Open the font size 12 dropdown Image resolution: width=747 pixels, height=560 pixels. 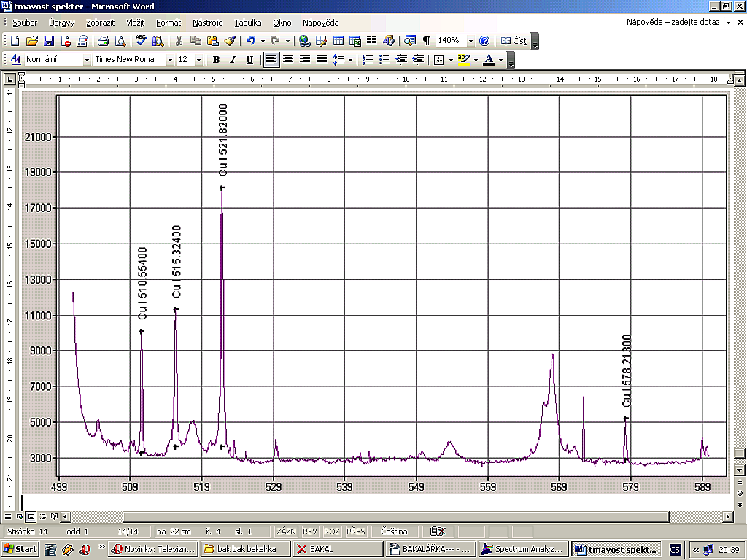198,60
